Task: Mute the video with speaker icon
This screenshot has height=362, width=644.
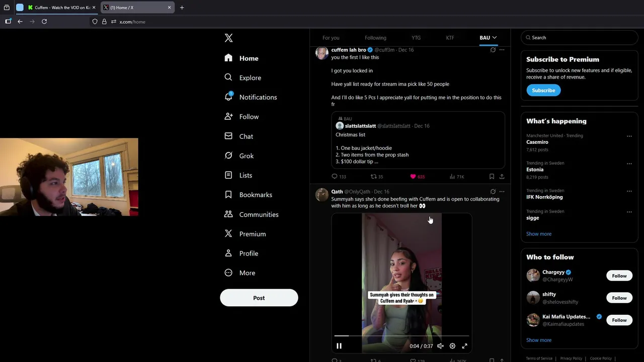Action: [440, 346]
